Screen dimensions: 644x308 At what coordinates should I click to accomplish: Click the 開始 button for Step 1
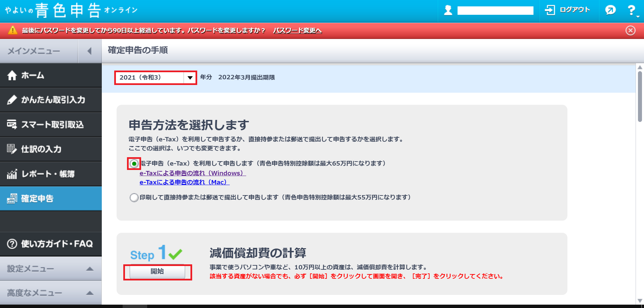157,271
